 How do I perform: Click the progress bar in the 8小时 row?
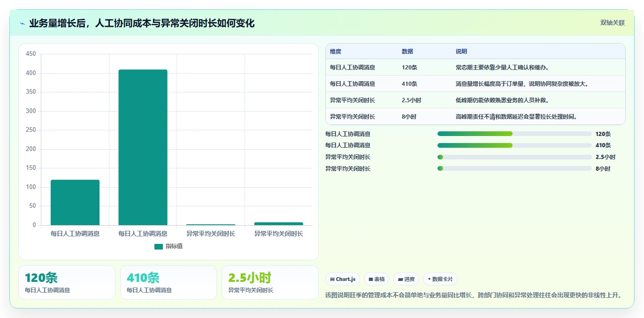coord(514,168)
